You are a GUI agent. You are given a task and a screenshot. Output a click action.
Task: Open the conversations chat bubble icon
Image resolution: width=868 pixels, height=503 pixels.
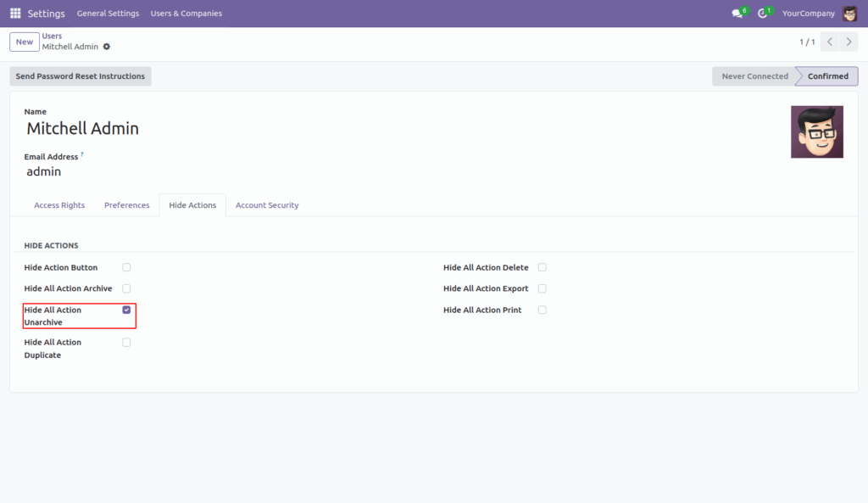pyautogui.click(x=736, y=13)
